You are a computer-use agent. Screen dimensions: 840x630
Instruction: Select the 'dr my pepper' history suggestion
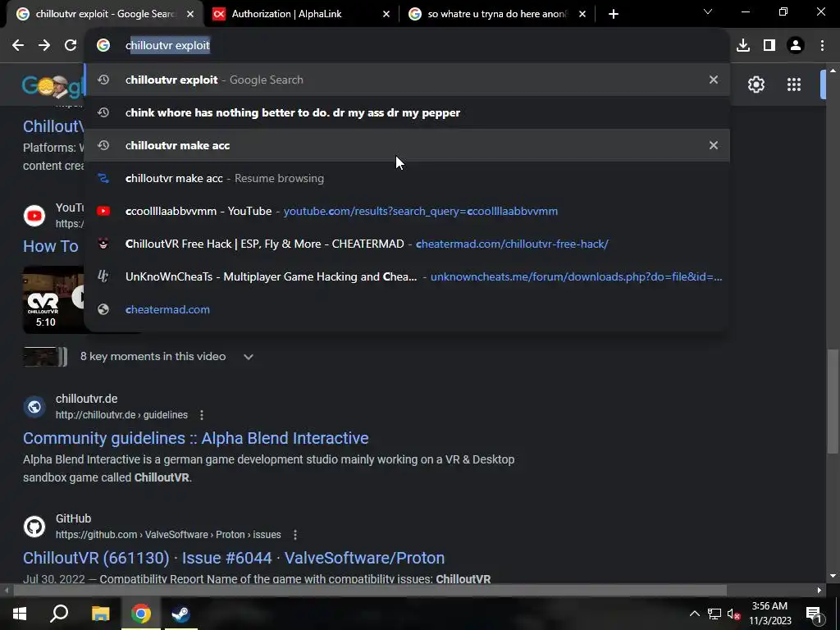click(x=407, y=112)
